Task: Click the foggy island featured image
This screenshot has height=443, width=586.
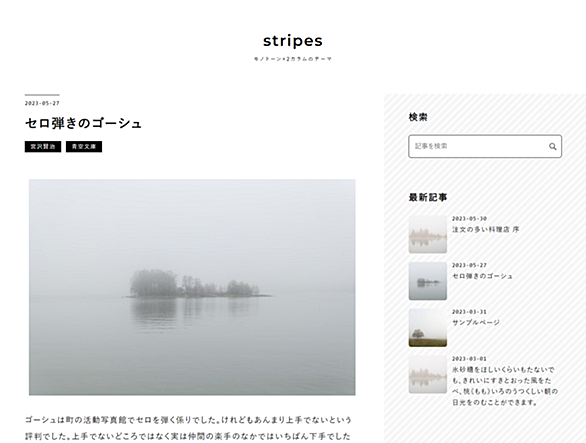Action: [x=192, y=287]
